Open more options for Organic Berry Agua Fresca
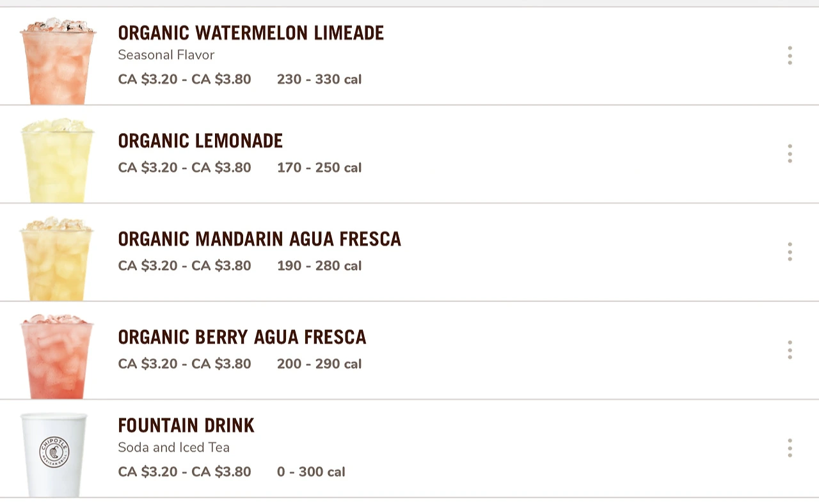Viewport: 819px width, 504px height. pos(790,350)
